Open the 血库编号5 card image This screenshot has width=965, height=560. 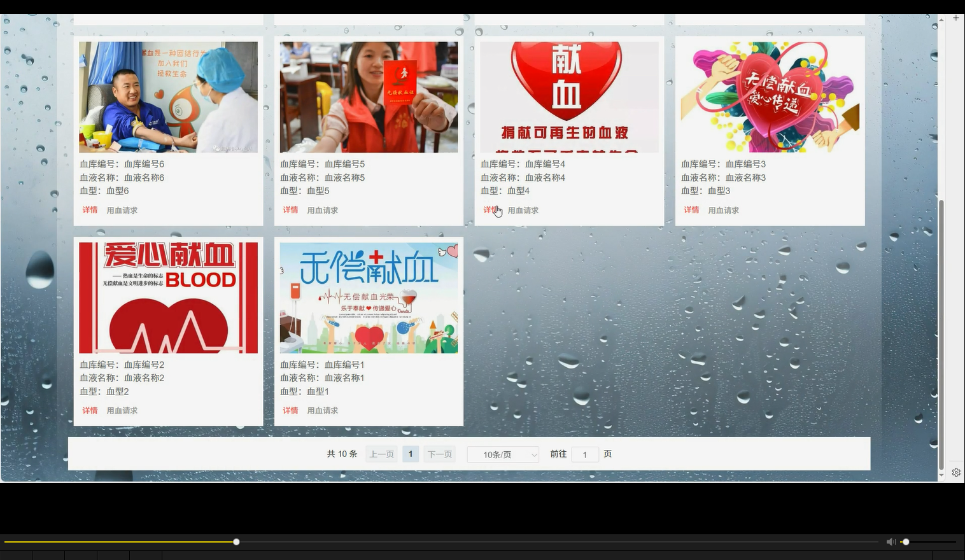point(369,97)
